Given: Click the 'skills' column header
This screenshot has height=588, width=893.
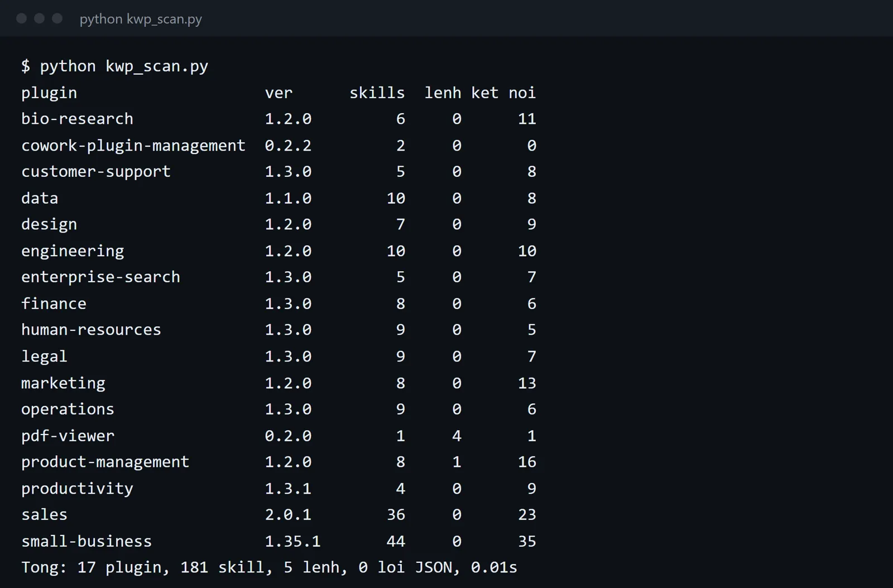Looking at the screenshot, I should pos(377,93).
